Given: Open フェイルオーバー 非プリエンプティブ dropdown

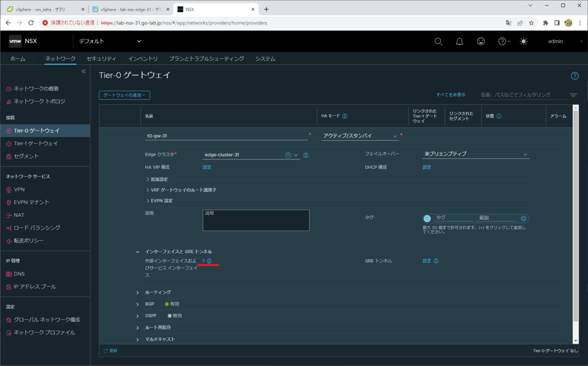Looking at the screenshot, I should tap(476, 154).
